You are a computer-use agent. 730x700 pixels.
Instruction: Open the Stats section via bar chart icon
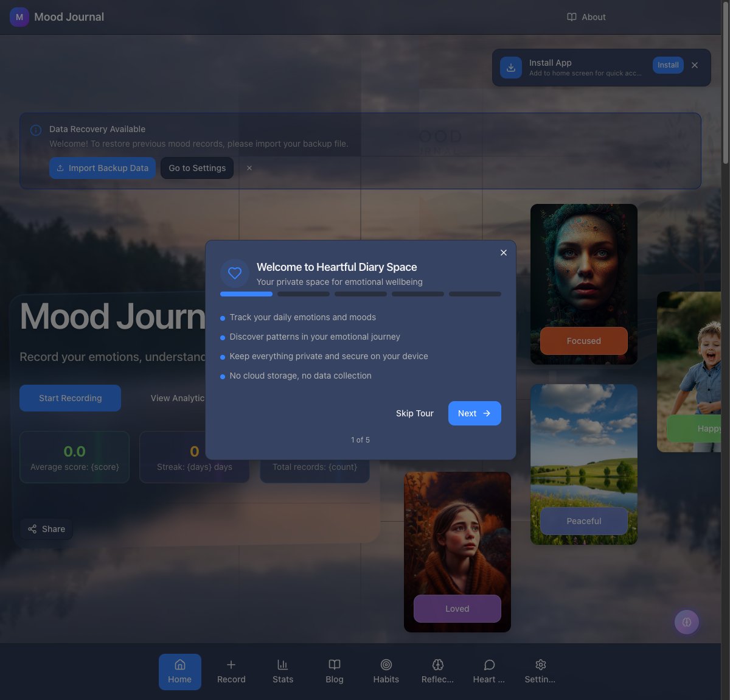(x=283, y=671)
